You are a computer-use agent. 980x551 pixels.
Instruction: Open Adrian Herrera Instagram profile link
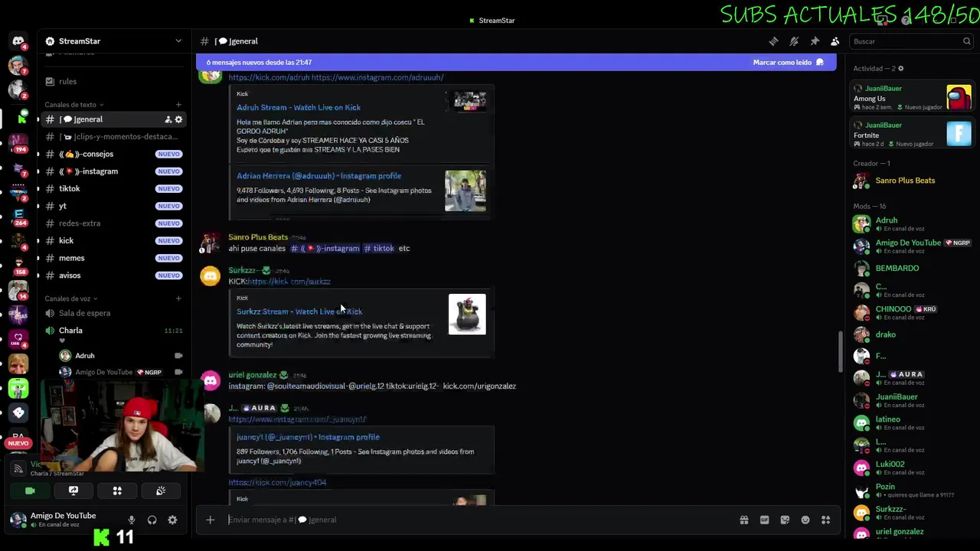pos(318,176)
